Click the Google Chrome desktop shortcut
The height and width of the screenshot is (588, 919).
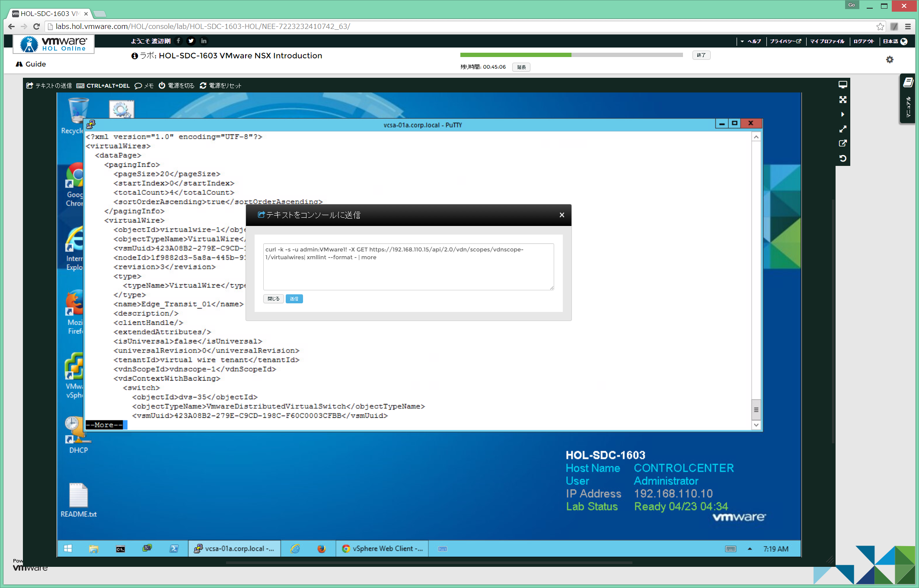click(x=74, y=184)
